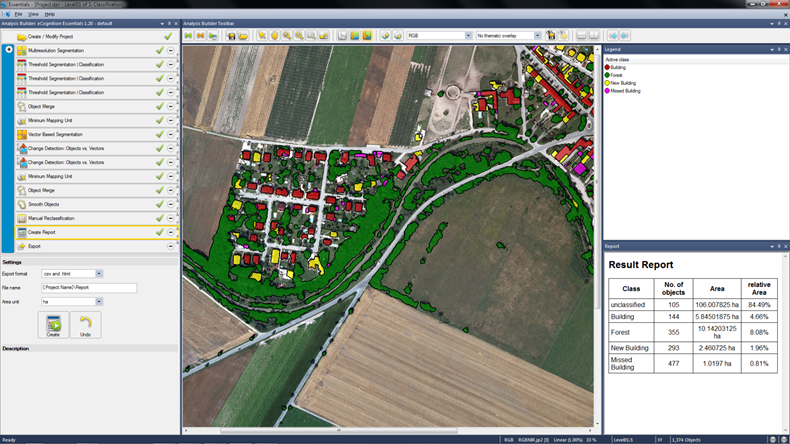Click the minus button on Vector Based Segmentation
790x444 pixels.
(x=171, y=134)
